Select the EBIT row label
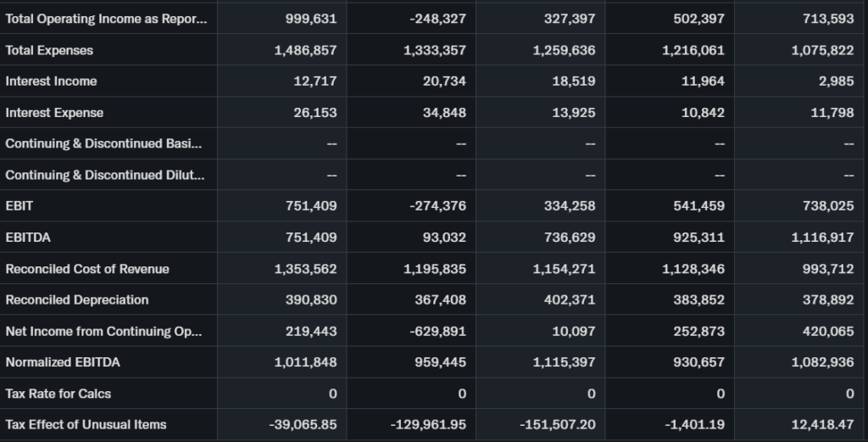Screen dimensions: 868x442 [x=19, y=206]
